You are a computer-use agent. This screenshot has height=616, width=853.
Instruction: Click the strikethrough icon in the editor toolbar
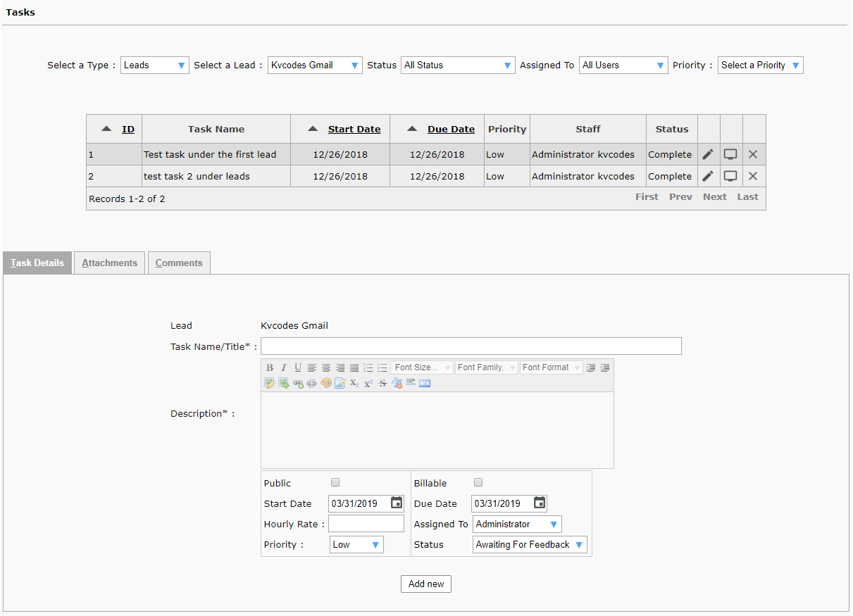(x=382, y=384)
